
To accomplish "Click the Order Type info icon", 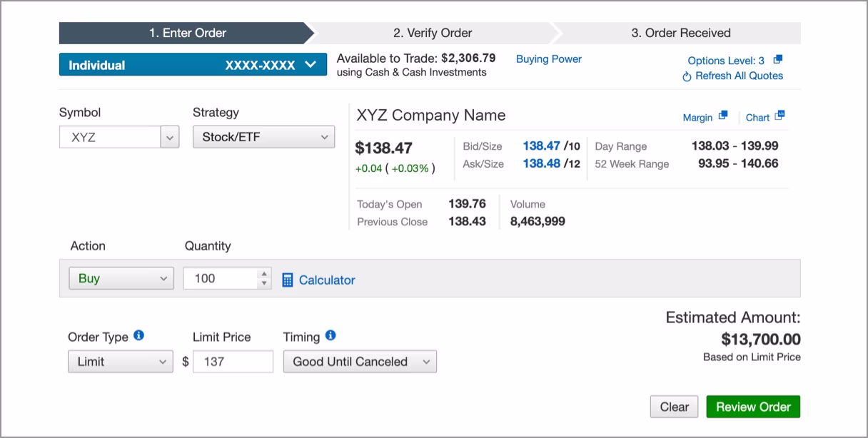I will point(138,335).
